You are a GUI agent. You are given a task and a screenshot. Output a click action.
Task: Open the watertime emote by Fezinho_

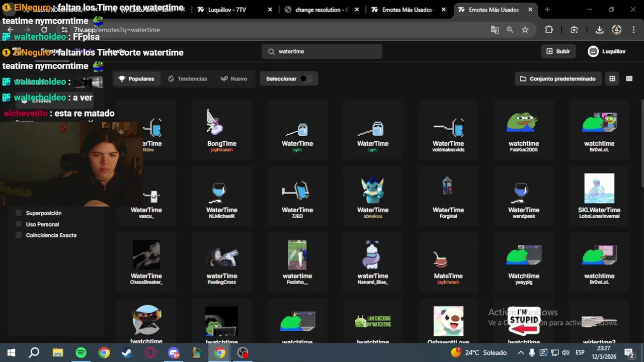coord(297,262)
